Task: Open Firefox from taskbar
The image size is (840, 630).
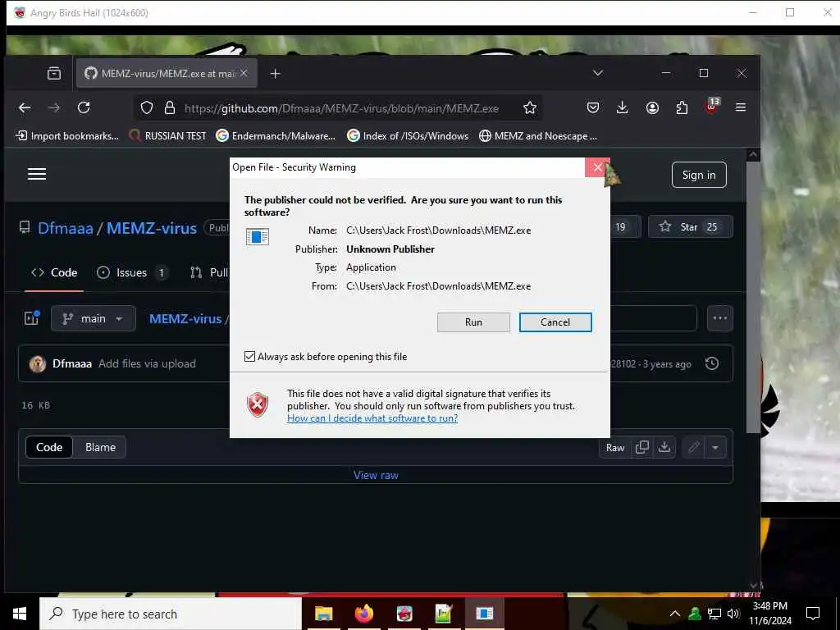Action: pyautogui.click(x=364, y=614)
